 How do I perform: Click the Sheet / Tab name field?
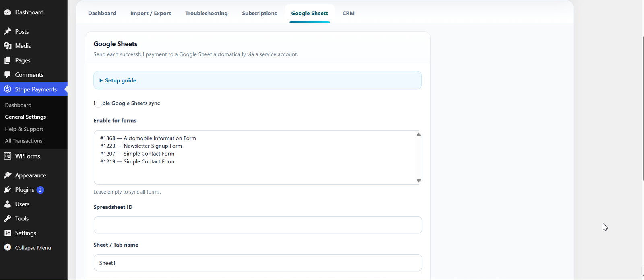pos(258,263)
